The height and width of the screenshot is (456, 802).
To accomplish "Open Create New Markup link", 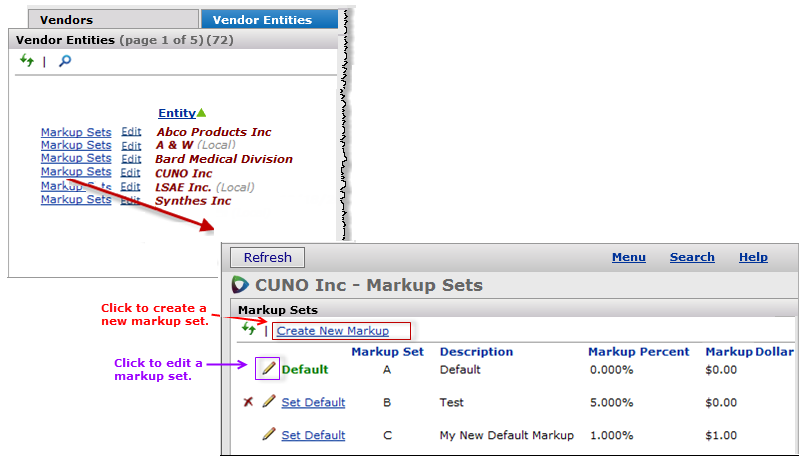I will click(332, 331).
